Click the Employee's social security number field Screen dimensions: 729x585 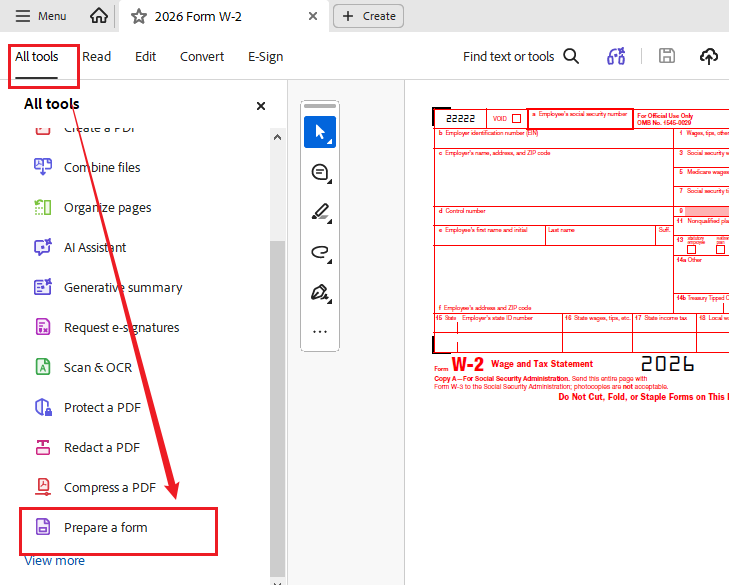point(580,119)
